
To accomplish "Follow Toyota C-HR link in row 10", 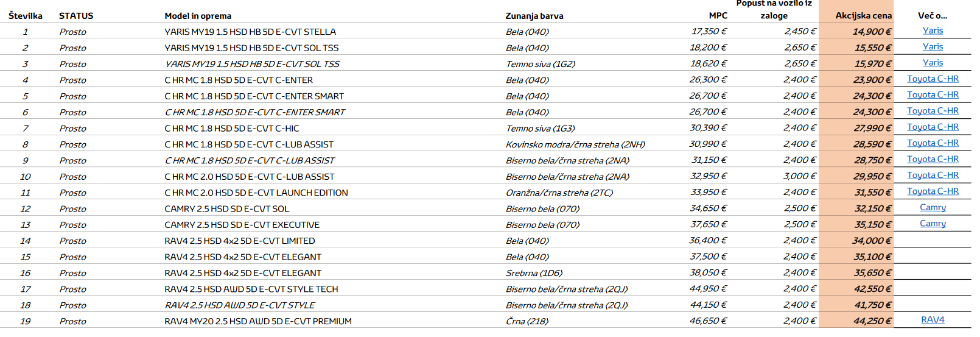I will tap(933, 175).
